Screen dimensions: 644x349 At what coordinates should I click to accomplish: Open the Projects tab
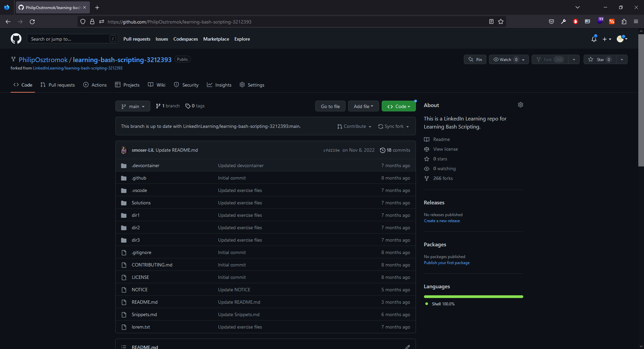click(x=127, y=85)
